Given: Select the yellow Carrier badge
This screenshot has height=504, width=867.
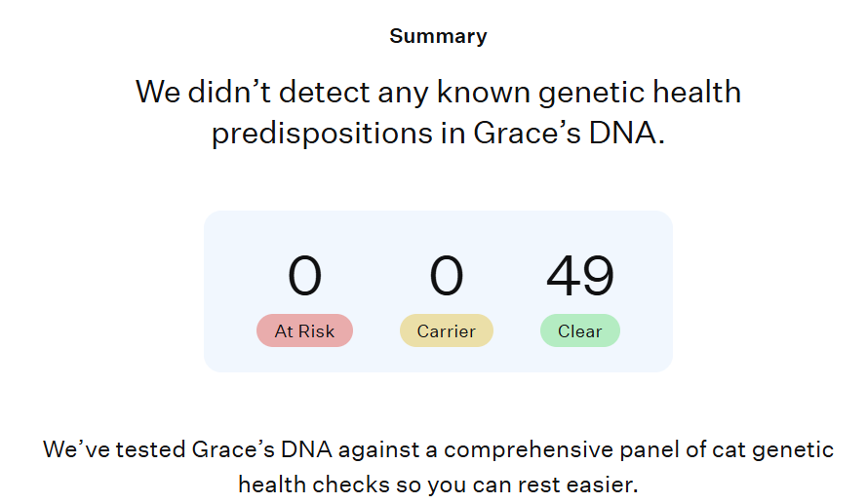Looking at the screenshot, I should point(446,331).
